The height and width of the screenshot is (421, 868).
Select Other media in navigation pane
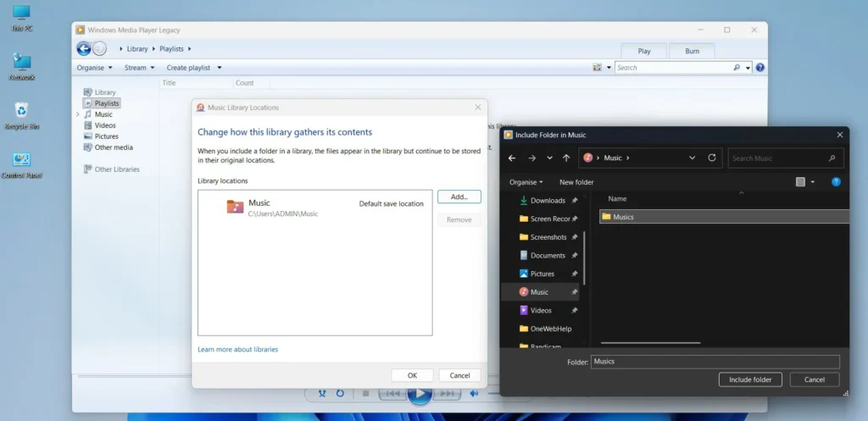[108, 147]
